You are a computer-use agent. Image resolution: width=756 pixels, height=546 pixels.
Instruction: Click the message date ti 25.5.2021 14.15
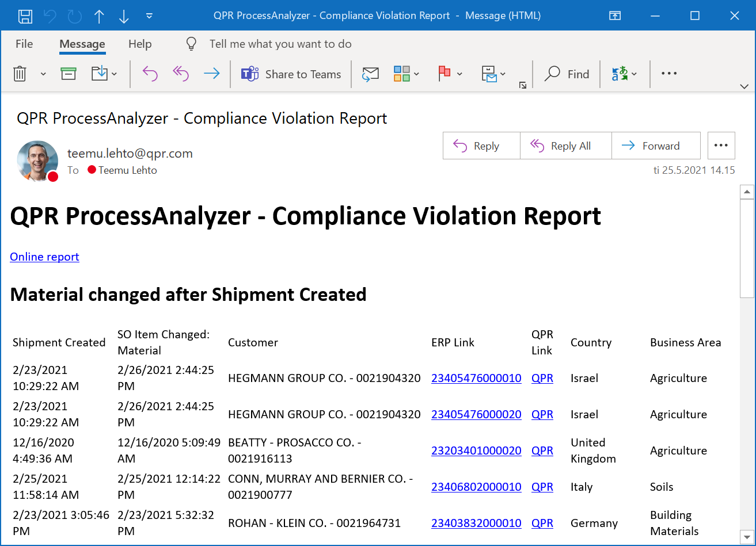694,170
